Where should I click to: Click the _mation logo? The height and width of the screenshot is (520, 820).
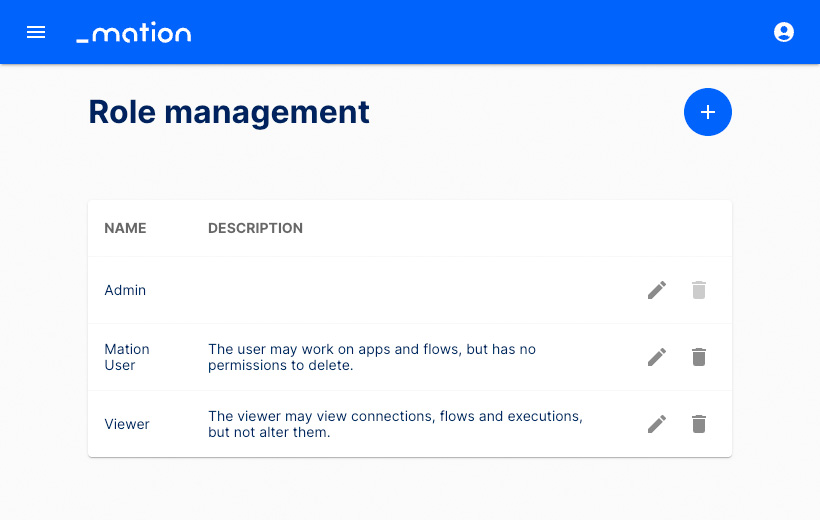(x=134, y=32)
